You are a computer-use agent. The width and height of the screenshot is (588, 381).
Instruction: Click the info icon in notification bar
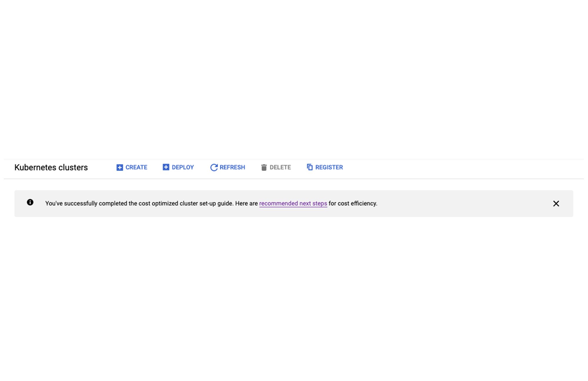30,202
